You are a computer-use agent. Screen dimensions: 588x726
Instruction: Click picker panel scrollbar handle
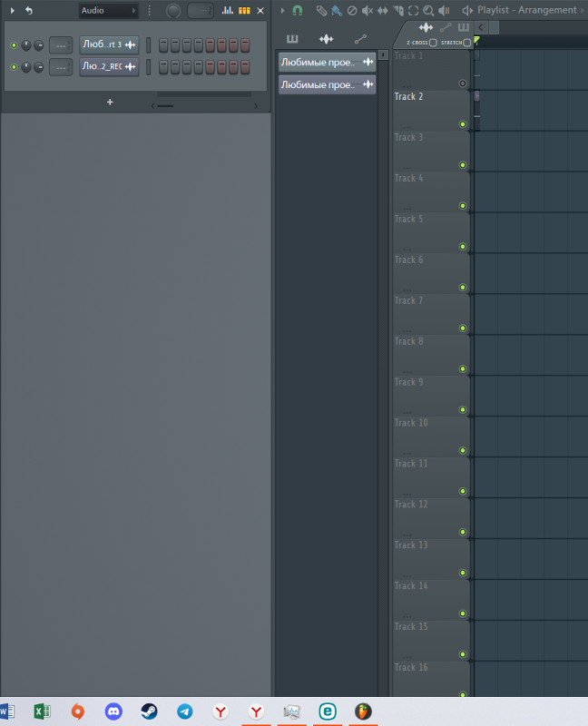383,54
